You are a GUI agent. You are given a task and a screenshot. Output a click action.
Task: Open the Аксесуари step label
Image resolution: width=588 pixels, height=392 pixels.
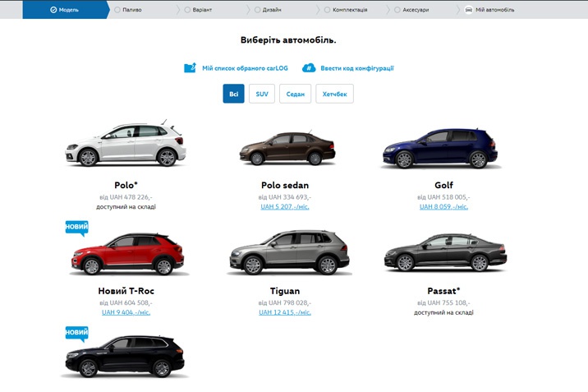[x=416, y=10]
